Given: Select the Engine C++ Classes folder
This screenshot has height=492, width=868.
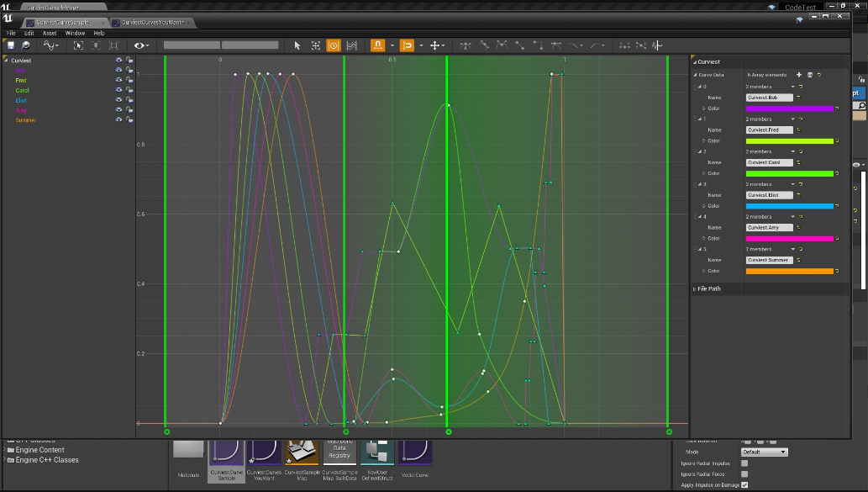Looking at the screenshot, I should (47, 460).
